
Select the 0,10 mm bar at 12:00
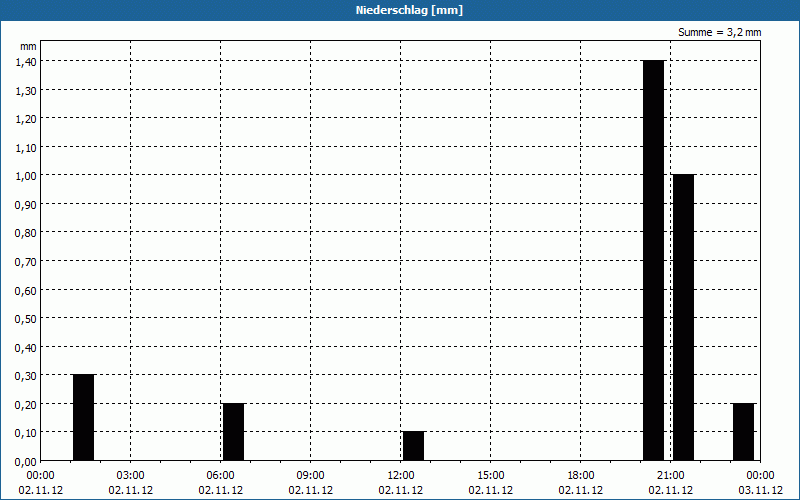point(413,446)
